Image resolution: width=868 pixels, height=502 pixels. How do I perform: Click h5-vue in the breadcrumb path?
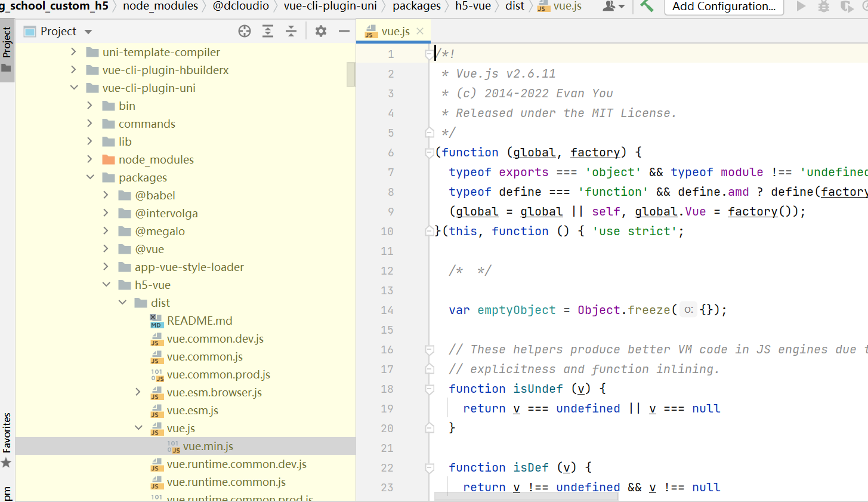point(473,6)
